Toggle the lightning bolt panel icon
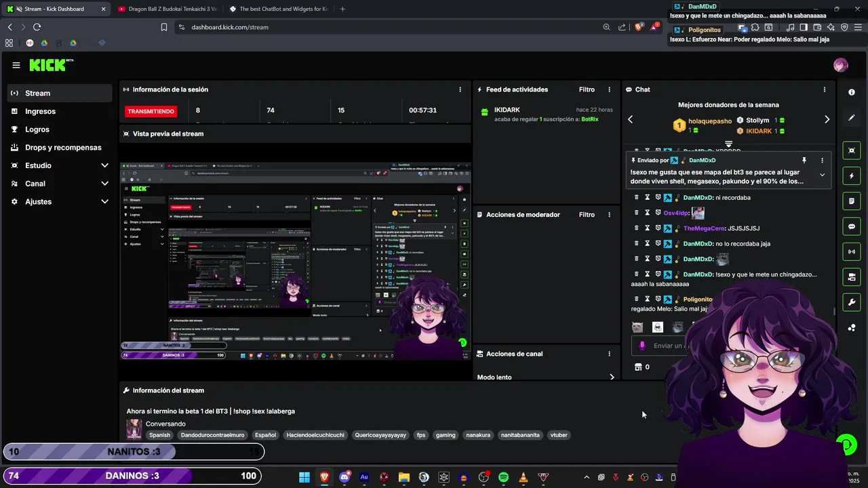The image size is (868, 488). 852,176
